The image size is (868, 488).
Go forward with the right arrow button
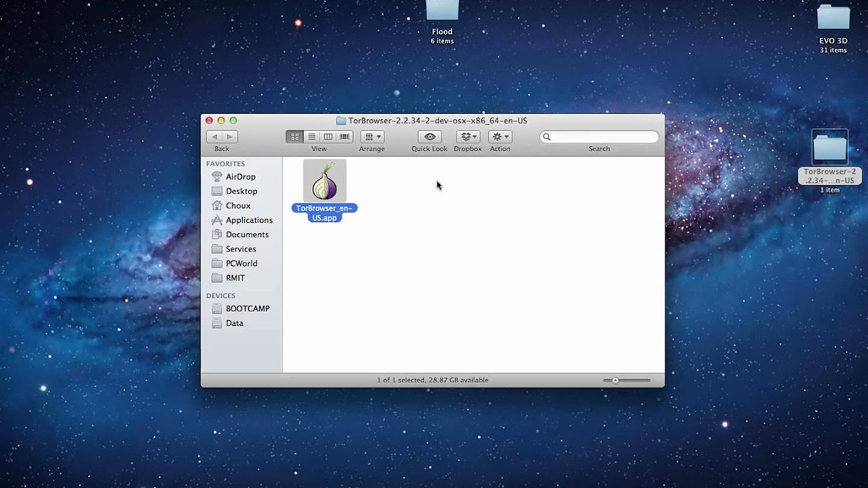point(229,137)
